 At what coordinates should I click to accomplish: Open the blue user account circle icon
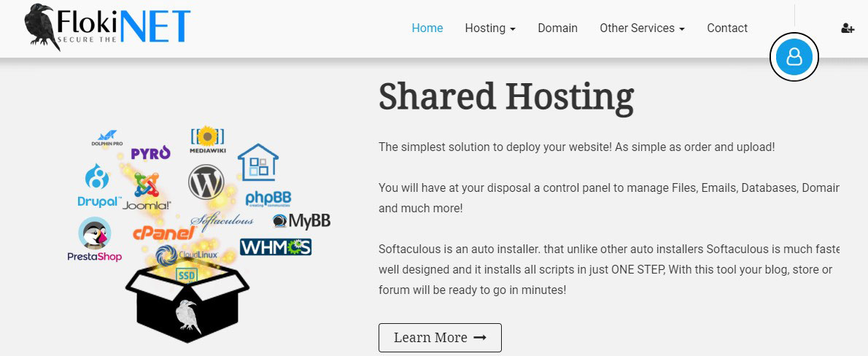(794, 56)
